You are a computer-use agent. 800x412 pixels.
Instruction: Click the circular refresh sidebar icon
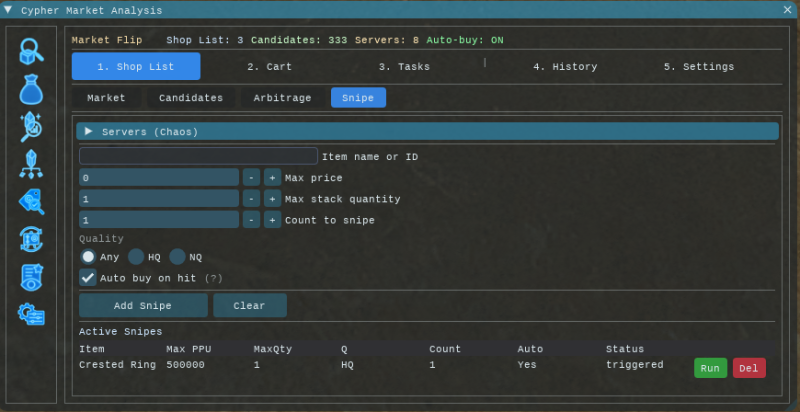[31, 238]
